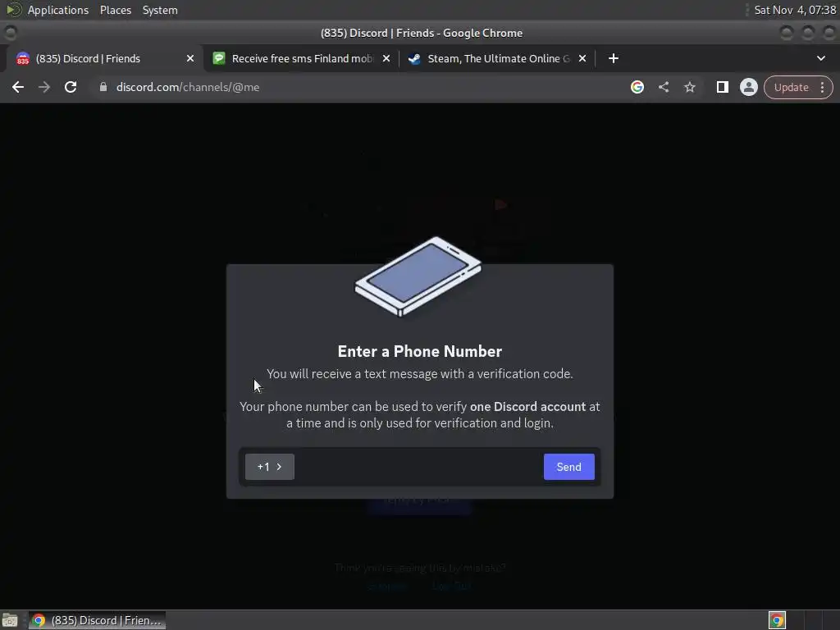The height and width of the screenshot is (630, 840).
Task: Switch to Receive free sms Finland tab
Action: click(303, 58)
